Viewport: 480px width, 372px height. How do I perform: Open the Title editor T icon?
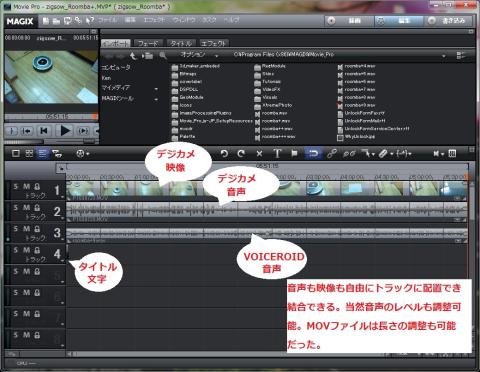tap(277, 154)
